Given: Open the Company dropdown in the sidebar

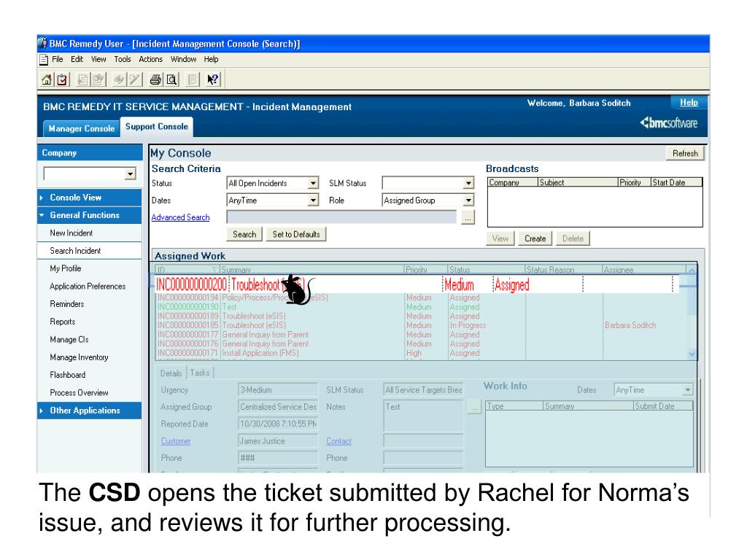Looking at the screenshot, I should point(130,174).
